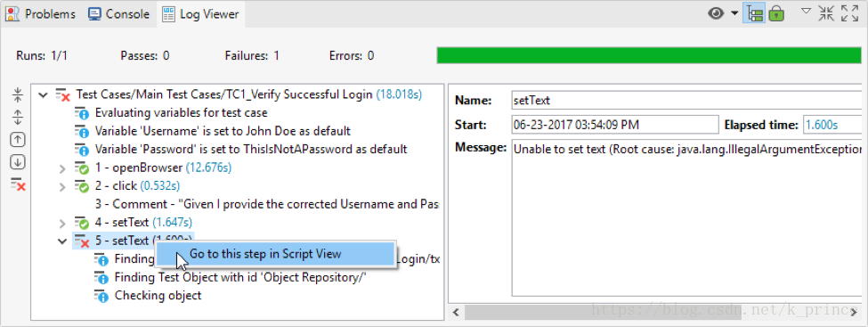Viewport: 868px width, 327px height.
Task: Click the collapse all logs icon
Action: click(18, 95)
